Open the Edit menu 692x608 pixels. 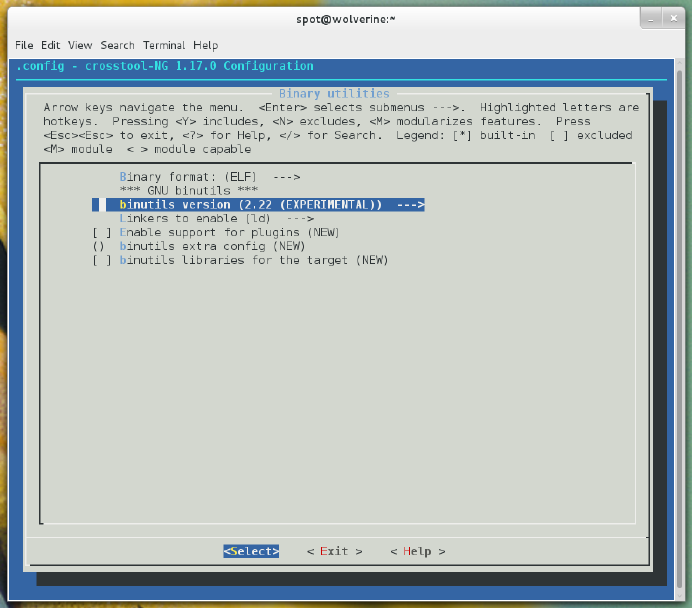point(50,45)
